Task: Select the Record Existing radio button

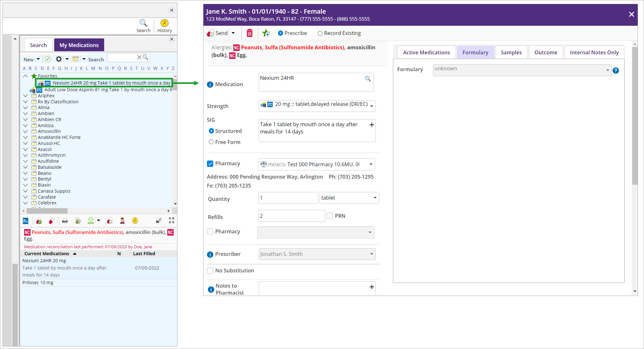Action: click(320, 33)
